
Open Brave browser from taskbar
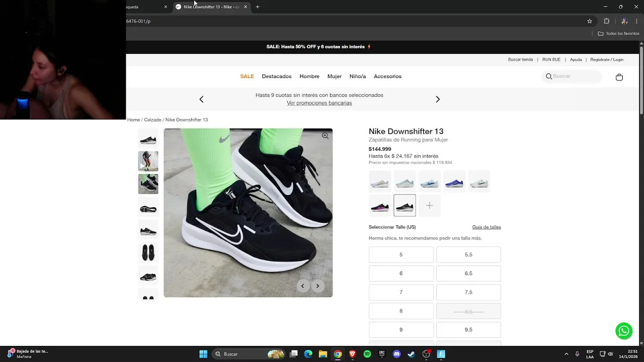click(x=352, y=354)
